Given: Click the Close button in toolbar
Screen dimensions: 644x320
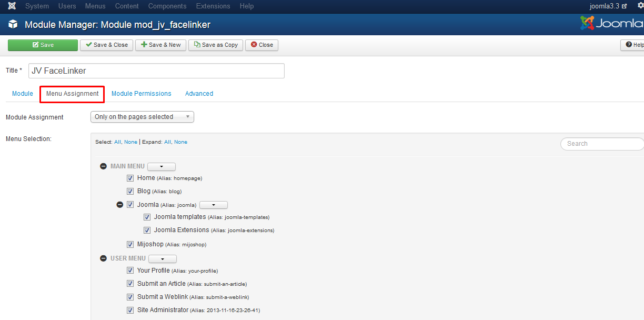Looking at the screenshot, I should click(x=261, y=45).
